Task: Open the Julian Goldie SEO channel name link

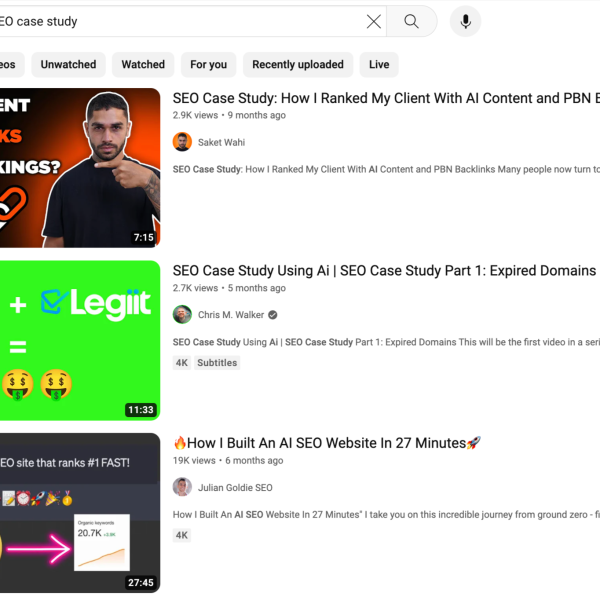Action: click(235, 488)
